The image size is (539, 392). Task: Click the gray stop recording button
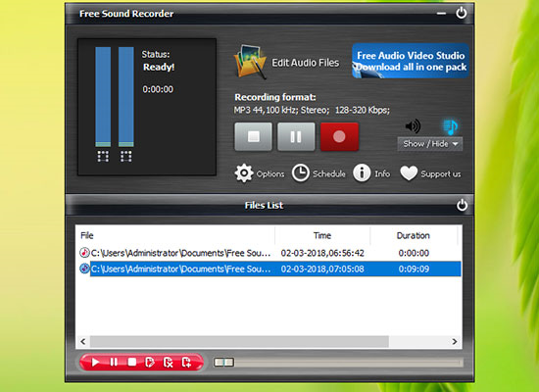pos(254,137)
